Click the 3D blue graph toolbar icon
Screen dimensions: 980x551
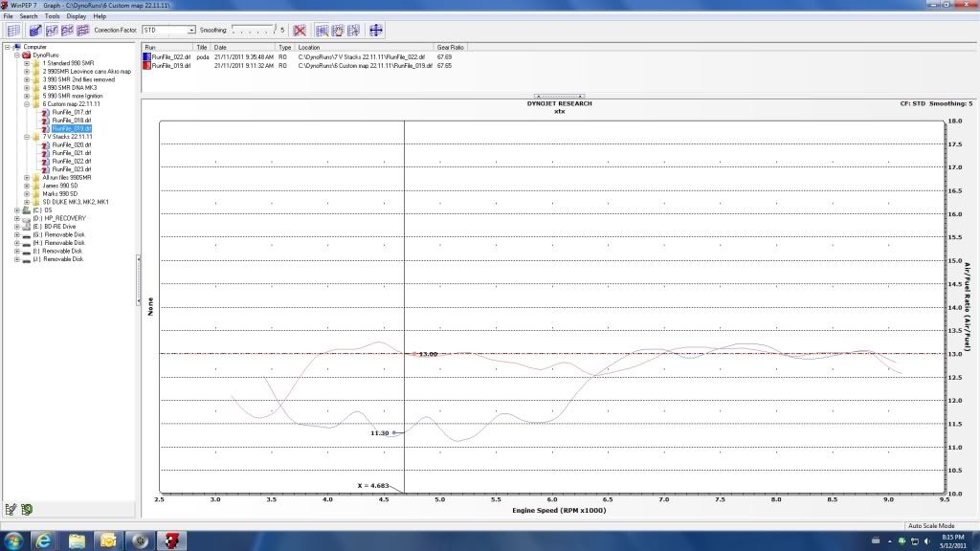click(36, 31)
